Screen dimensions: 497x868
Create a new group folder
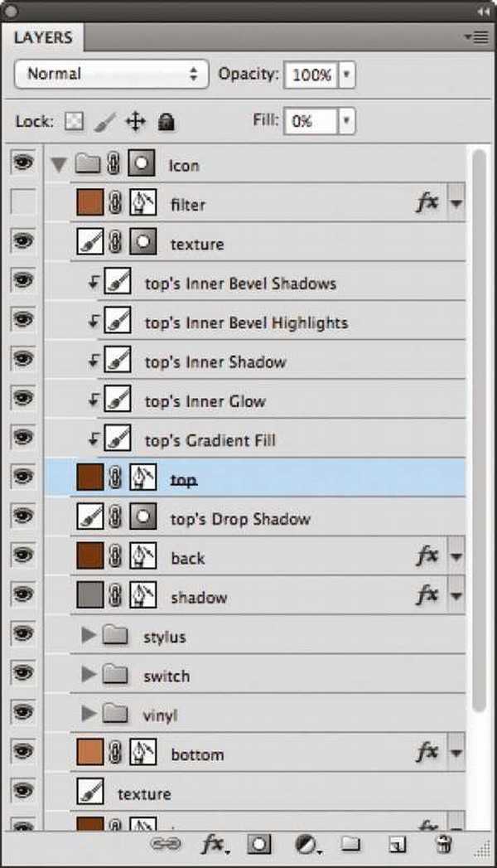point(351,844)
